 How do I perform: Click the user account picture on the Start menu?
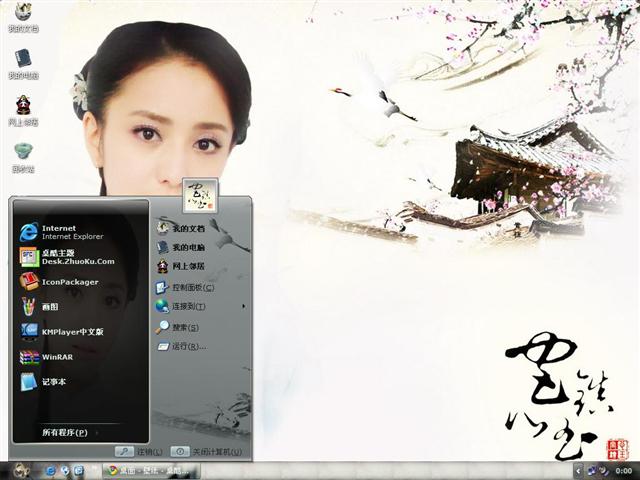coord(200,195)
